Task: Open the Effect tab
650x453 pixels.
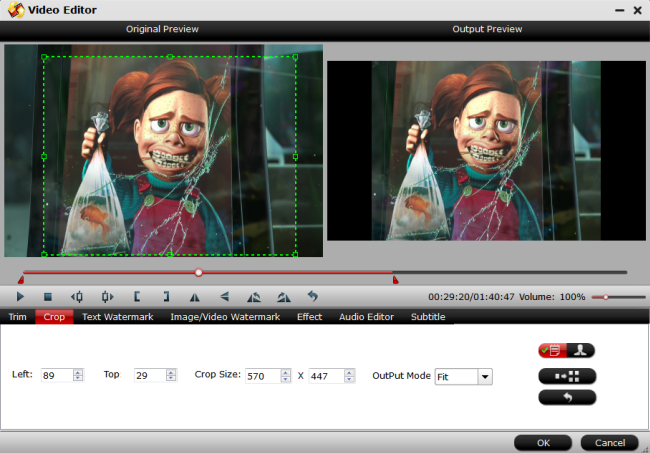Action: coord(309,317)
